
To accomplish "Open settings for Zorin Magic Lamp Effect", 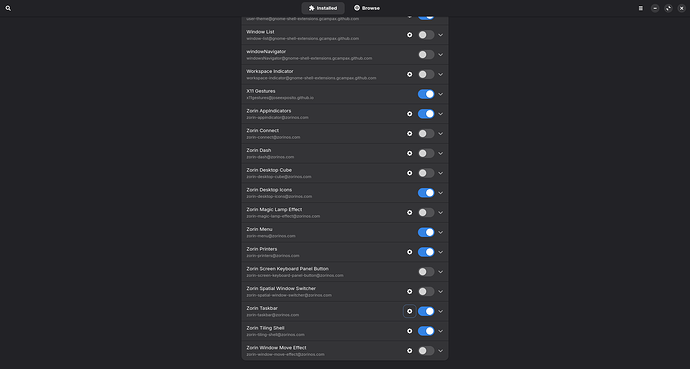I will coord(409,212).
